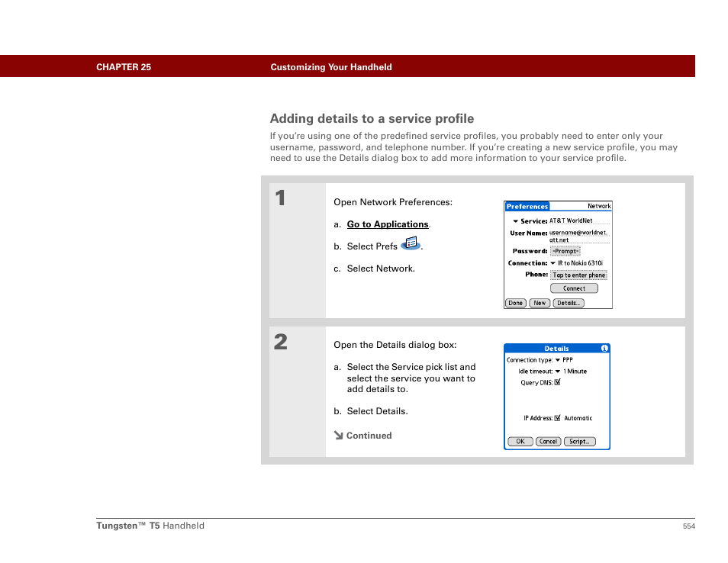Click the 'Tungsten T5 Handheld' footer text
This screenshot has width=728, height=563.
pos(150,526)
